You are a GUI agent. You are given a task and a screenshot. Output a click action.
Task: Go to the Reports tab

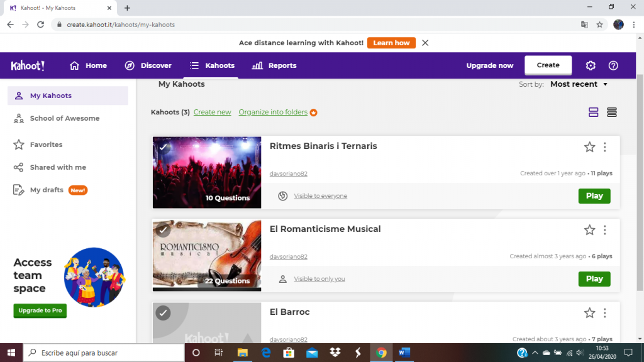pos(274,65)
